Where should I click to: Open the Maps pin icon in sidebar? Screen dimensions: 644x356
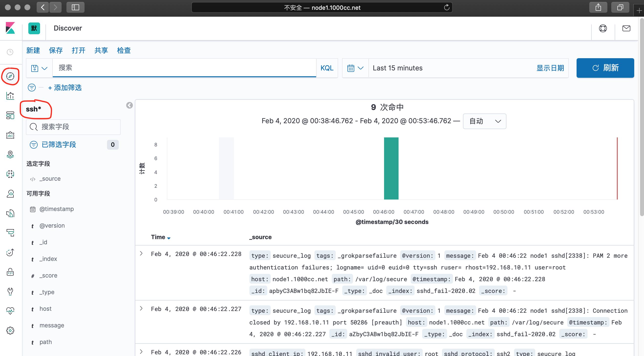pyautogui.click(x=10, y=155)
